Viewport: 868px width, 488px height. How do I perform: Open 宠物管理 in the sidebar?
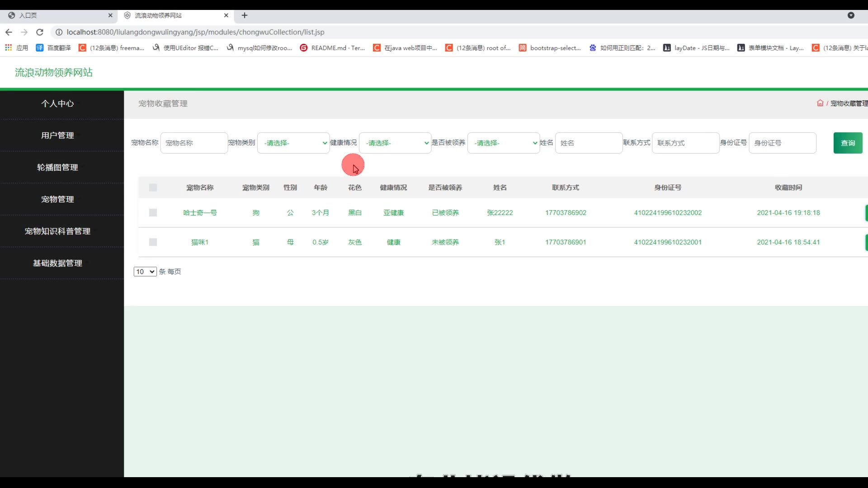click(x=57, y=199)
